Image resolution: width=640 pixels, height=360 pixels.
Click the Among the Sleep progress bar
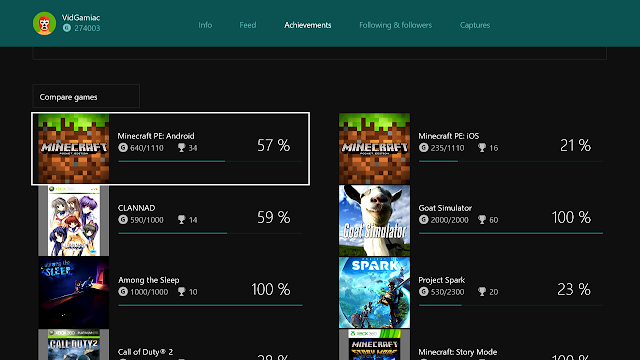(210, 305)
